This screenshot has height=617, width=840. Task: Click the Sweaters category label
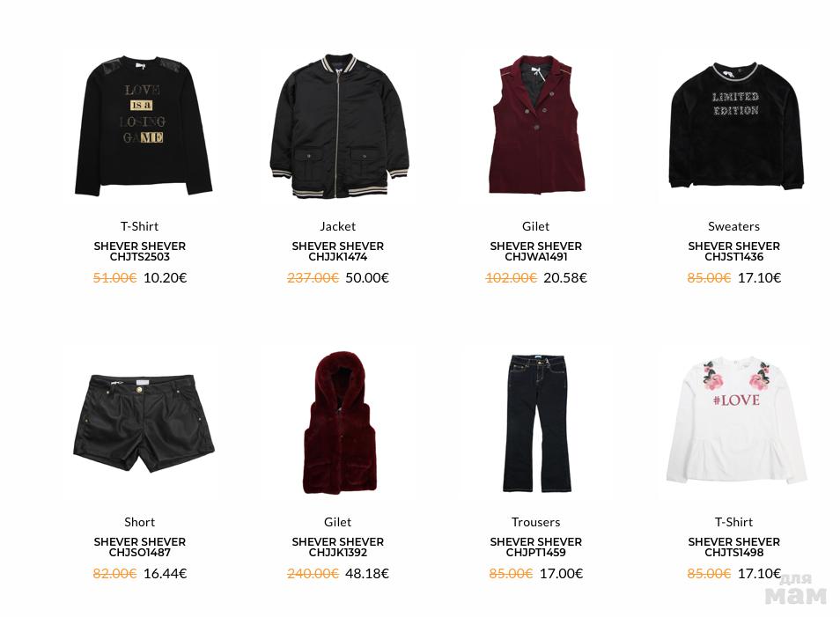[x=734, y=226]
